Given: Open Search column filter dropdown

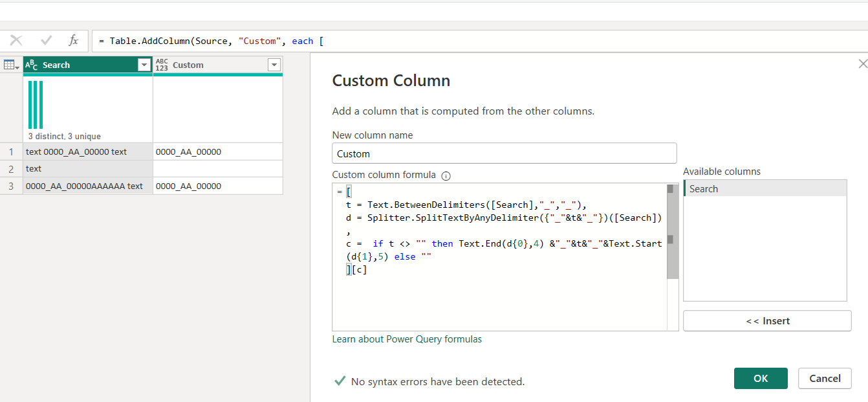Looking at the screenshot, I should [144, 65].
